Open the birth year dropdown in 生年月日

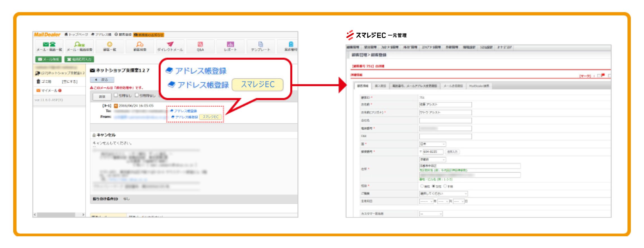pyautogui.click(x=426, y=201)
